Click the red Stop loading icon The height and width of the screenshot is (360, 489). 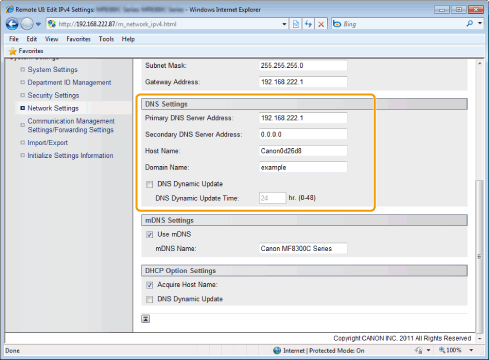coord(321,24)
